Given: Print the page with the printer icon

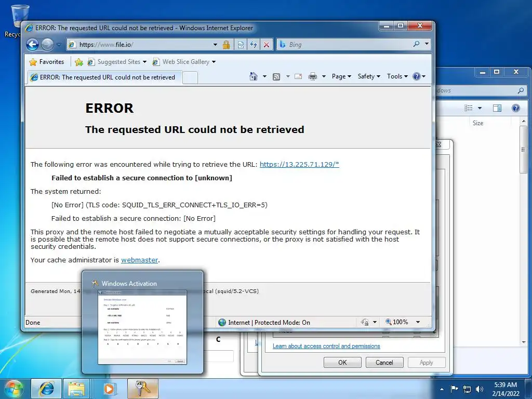Looking at the screenshot, I should point(312,76).
